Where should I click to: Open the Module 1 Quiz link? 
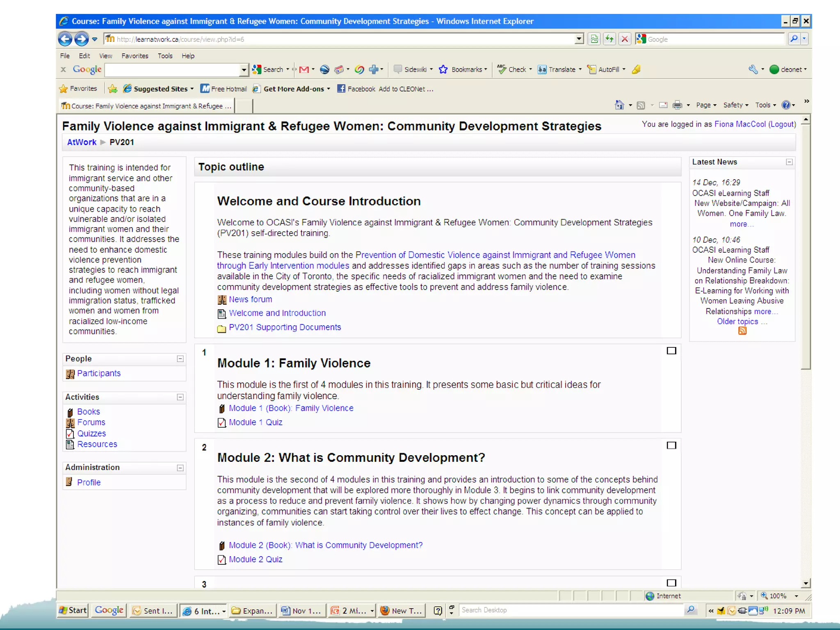coord(256,422)
